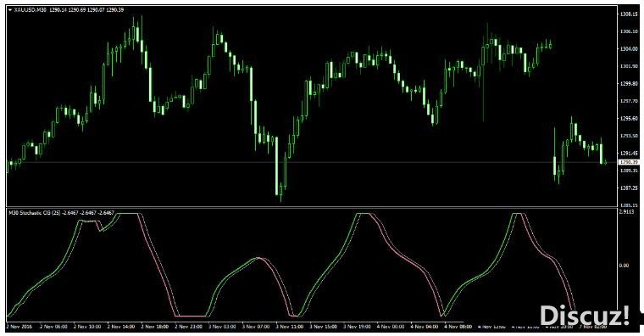The image size is (644, 336).
Task: Click time axis label 4 Nov 08:00
Action: click(x=458, y=327)
